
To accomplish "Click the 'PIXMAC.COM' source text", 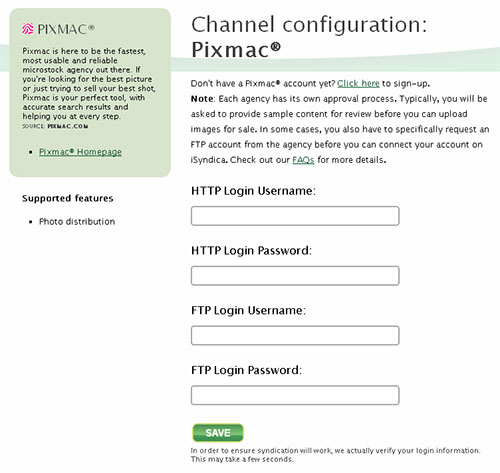I will tap(68, 126).
